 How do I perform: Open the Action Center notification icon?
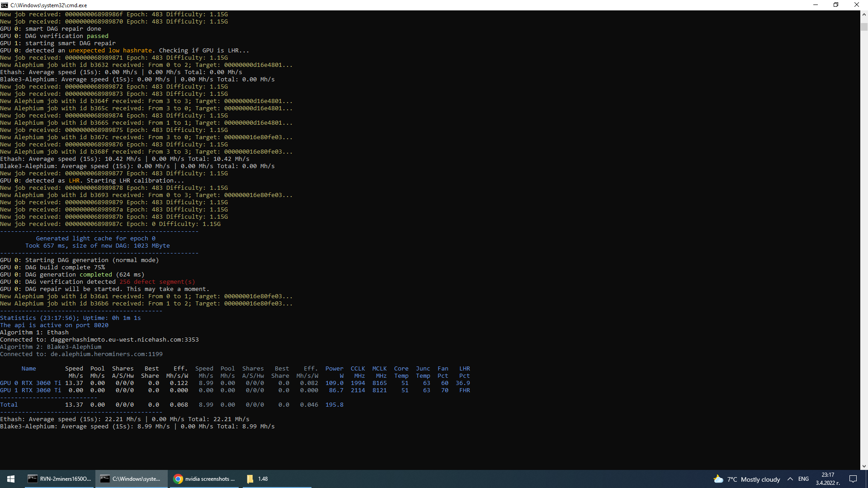click(x=854, y=479)
